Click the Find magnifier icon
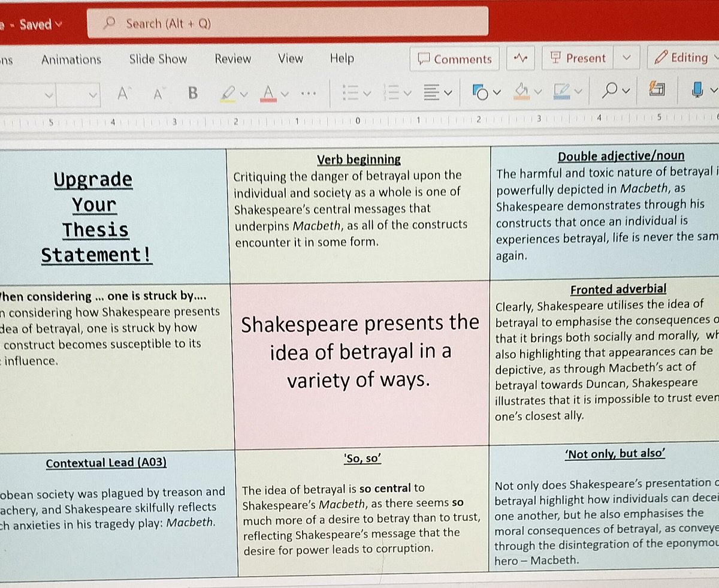This screenshot has height=588, width=719. tap(610, 91)
